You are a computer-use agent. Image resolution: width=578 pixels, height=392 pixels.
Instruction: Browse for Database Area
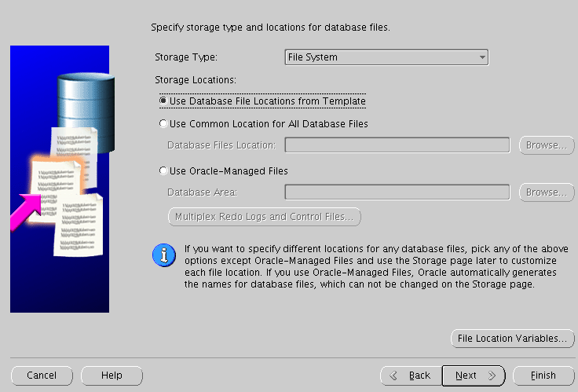547,192
